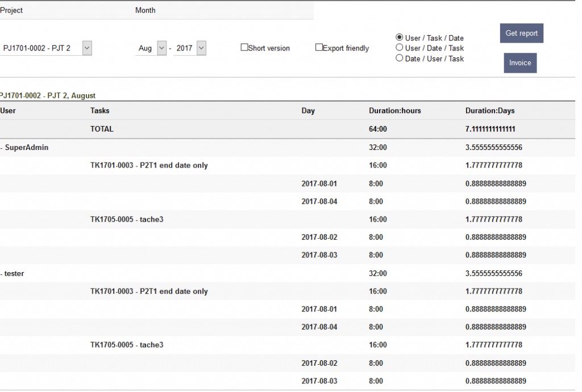Click the Tasks column header
The width and height of the screenshot is (582, 392).
100,111
